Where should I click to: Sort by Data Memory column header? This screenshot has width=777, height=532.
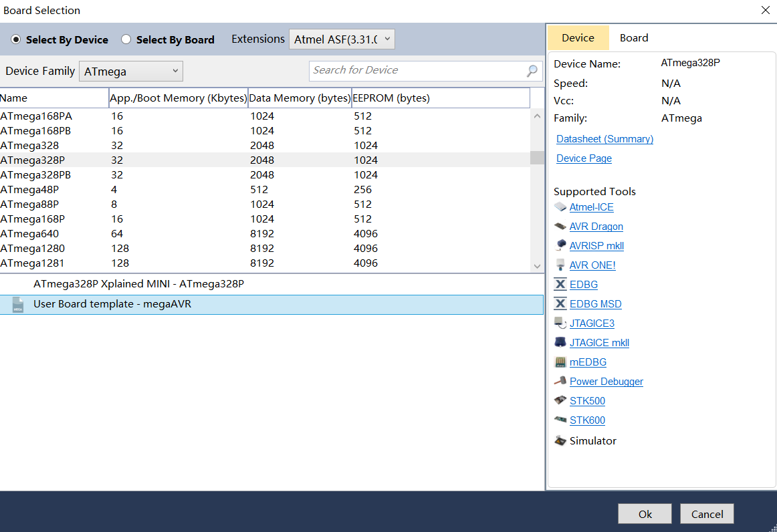[x=300, y=98]
